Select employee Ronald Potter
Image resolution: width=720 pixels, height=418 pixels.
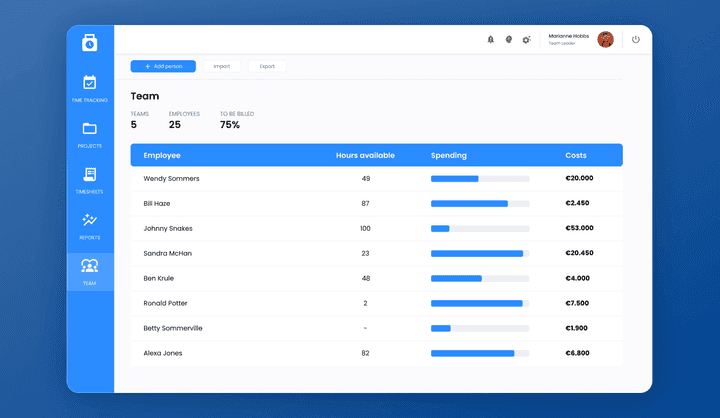[x=165, y=303]
